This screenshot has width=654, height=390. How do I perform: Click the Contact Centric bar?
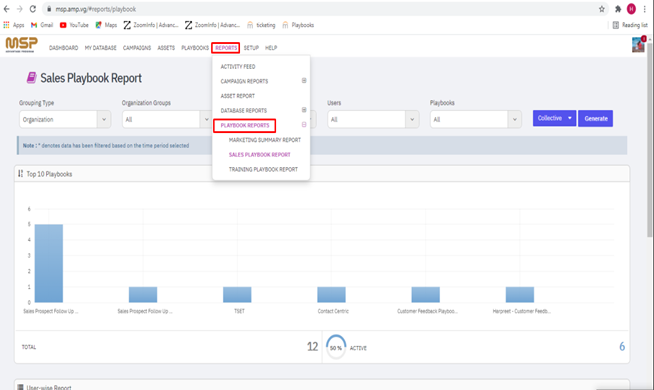pyautogui.click(x=331, y=294)
